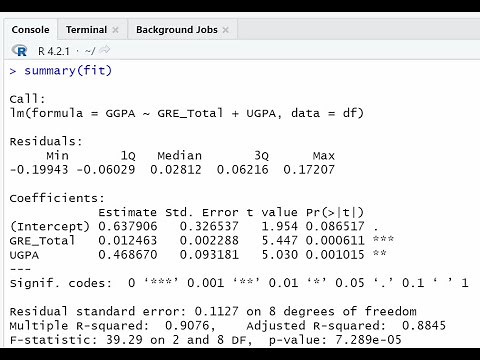
Task: Click the UGPA p-value 0.001015
Action: [x=335, y=255]
